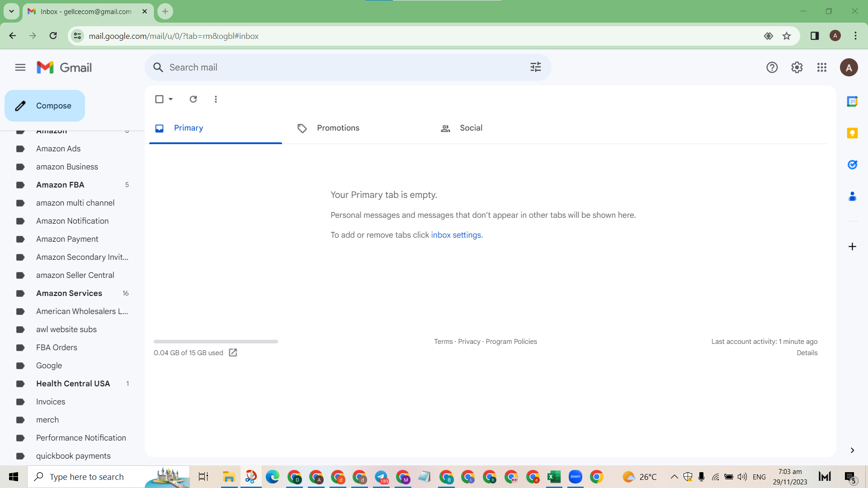Reload the page in Chrome

53,36
